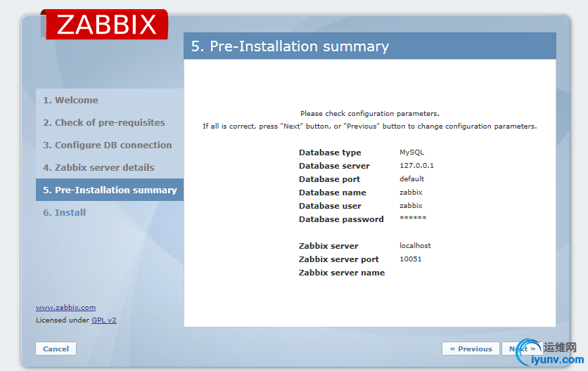Click the 'Database server' label

[334, 166]
